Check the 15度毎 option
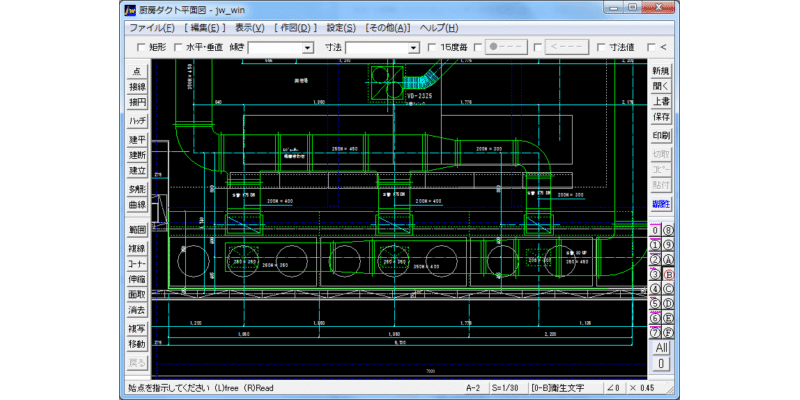 (432, 47)
